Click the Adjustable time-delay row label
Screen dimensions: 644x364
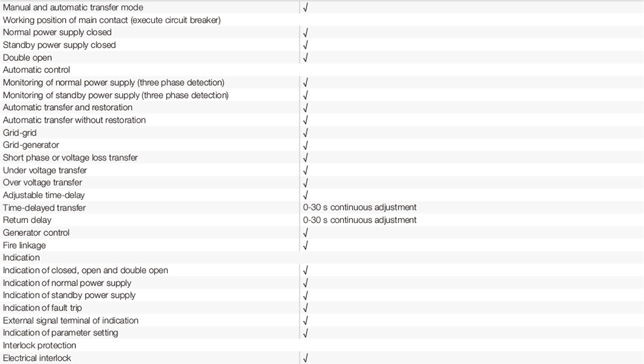click(44, 195)
